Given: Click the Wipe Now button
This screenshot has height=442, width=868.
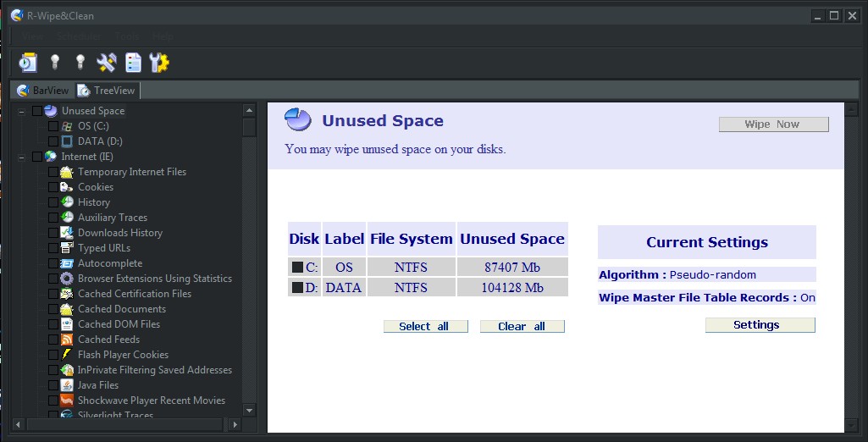Looking at the screenshot, I should tap(773, 124).
